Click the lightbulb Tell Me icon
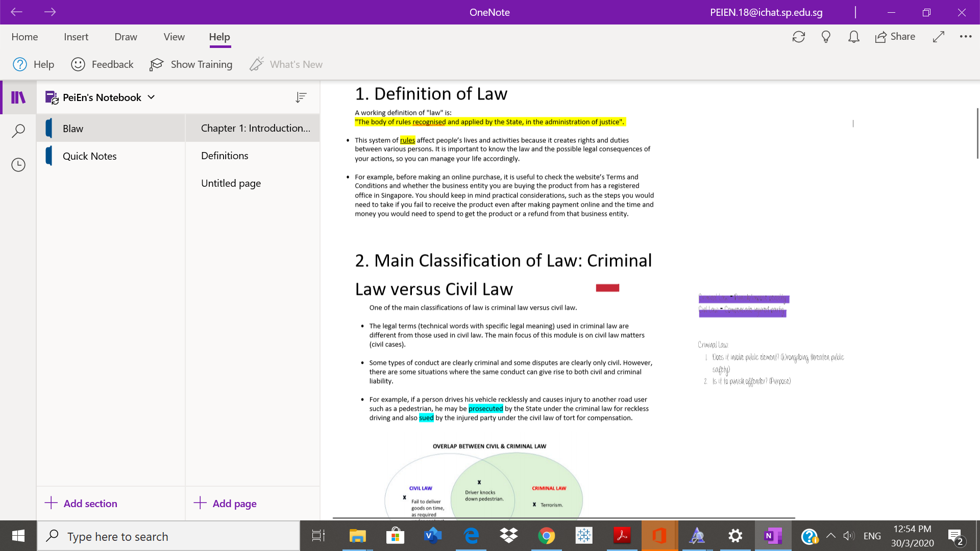 (826, 37)
